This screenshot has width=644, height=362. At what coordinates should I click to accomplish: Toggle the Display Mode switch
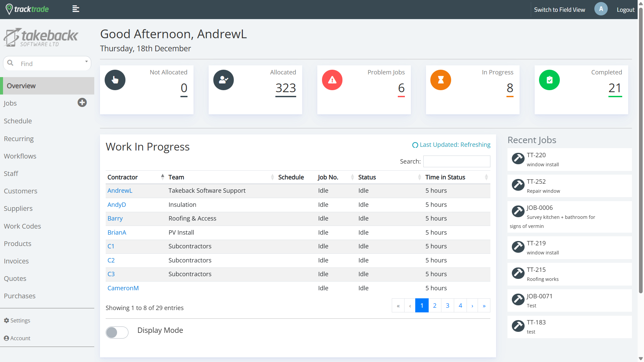117,332
